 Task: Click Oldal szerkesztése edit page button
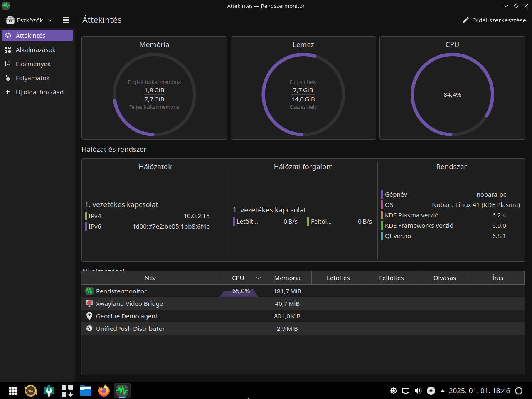coord(494,20)
